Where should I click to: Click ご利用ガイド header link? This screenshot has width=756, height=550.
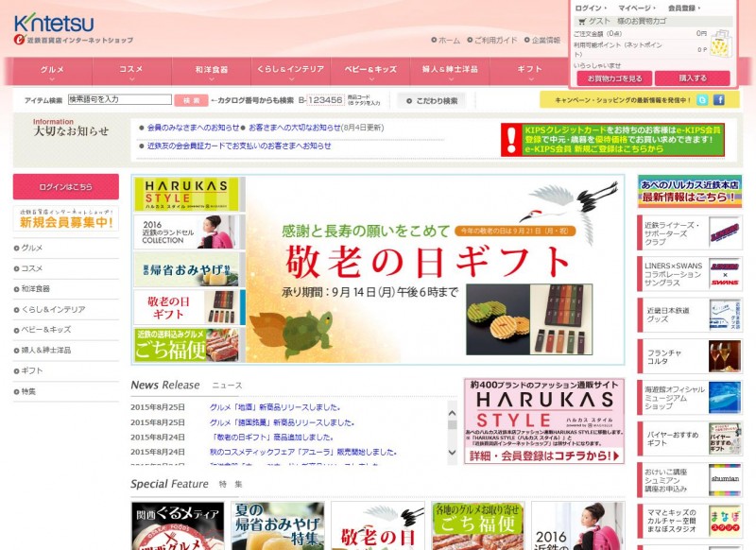(x=491, y=41)
